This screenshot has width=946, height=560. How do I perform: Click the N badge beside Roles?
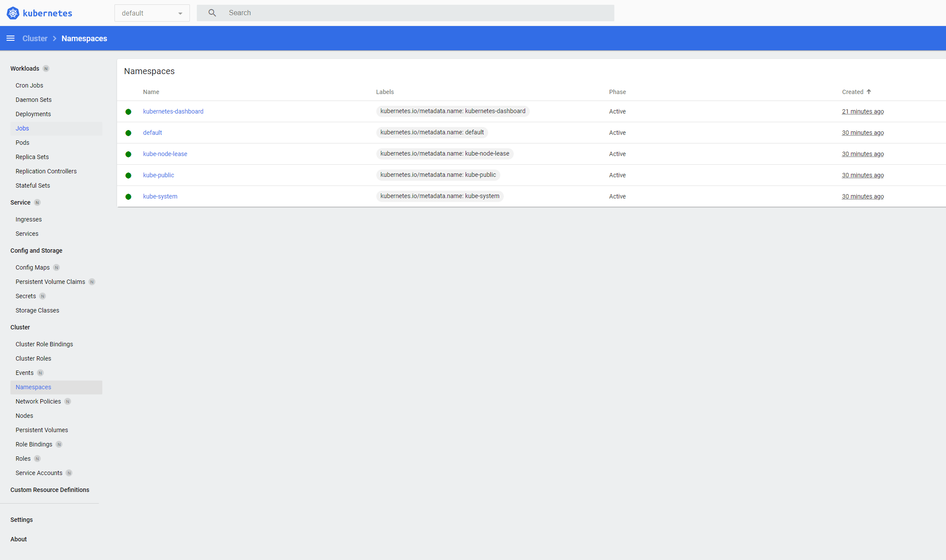click(x=37, y=459)
